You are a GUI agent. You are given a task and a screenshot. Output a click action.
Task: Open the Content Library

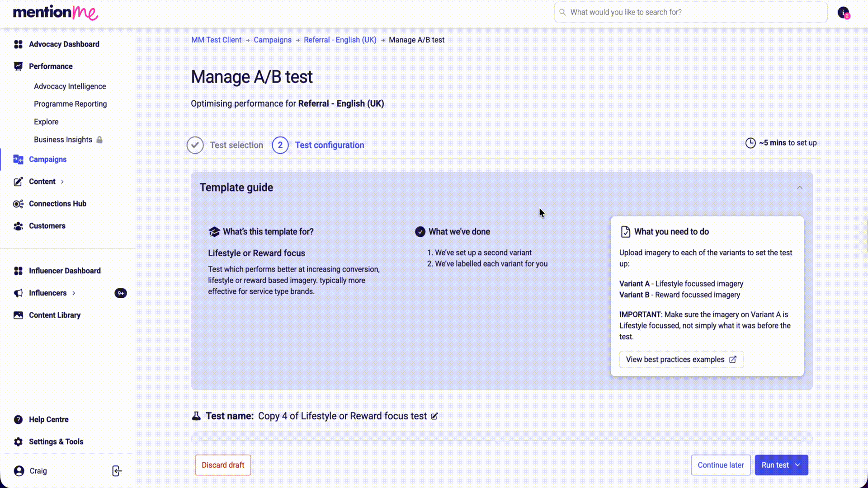tap(55, 315)
